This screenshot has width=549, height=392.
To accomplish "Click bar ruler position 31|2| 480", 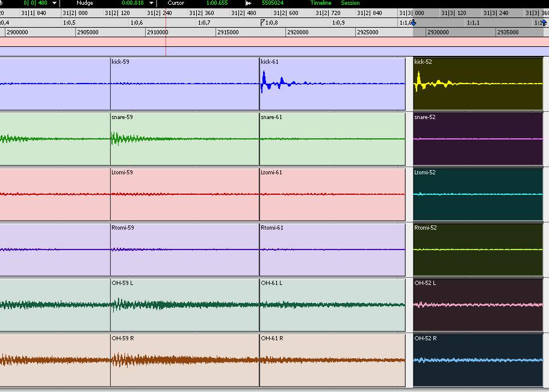I will [243, 13].
